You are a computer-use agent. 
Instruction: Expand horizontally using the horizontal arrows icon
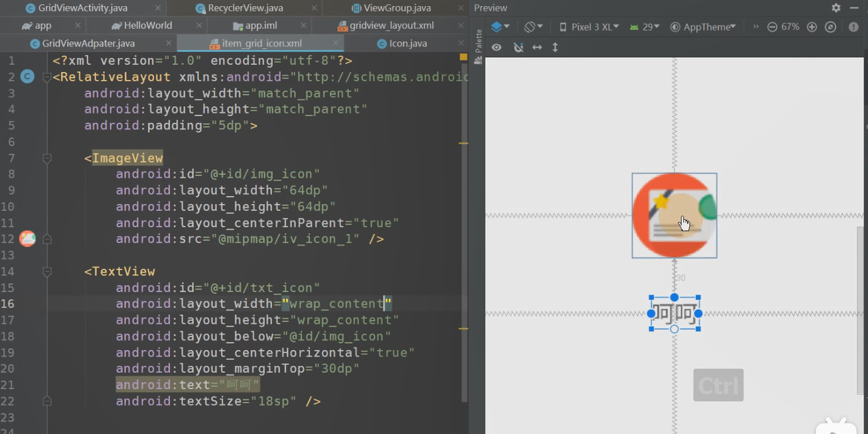537,47
